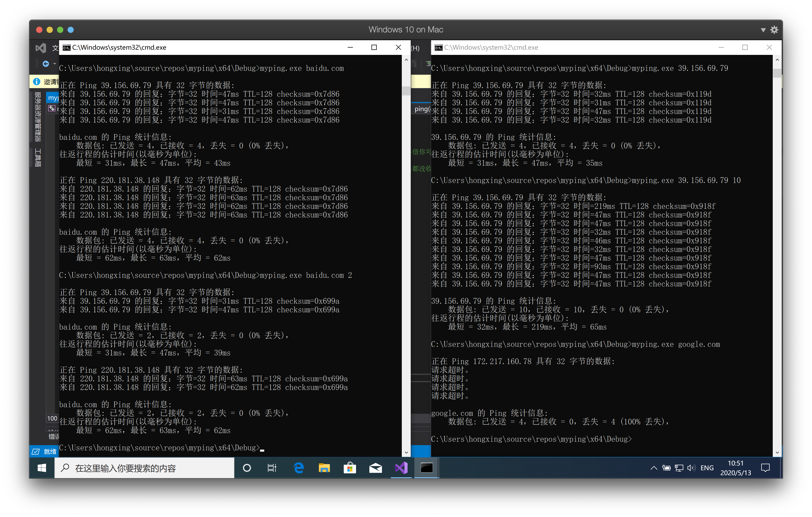Click right cmd scrollbar down arrow
812x517 pixels.
tap(777, 452)
